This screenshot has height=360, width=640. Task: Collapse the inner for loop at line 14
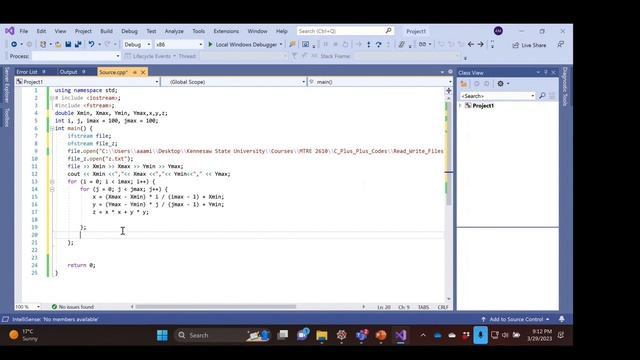coord(52,189)
